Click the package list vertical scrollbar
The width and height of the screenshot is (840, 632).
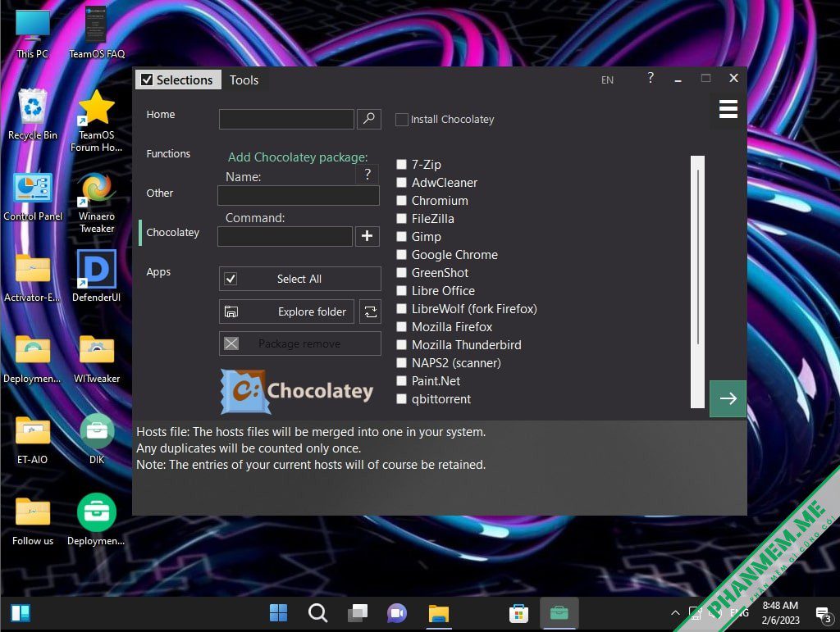pos(697,281)
